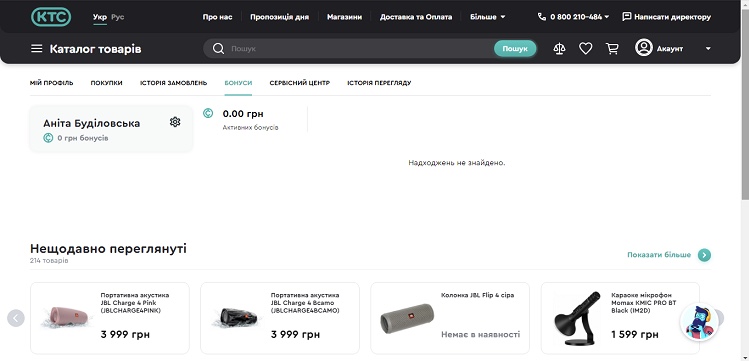
Task: Click the previous carousel arrow
Action: (x=16, y=318)
